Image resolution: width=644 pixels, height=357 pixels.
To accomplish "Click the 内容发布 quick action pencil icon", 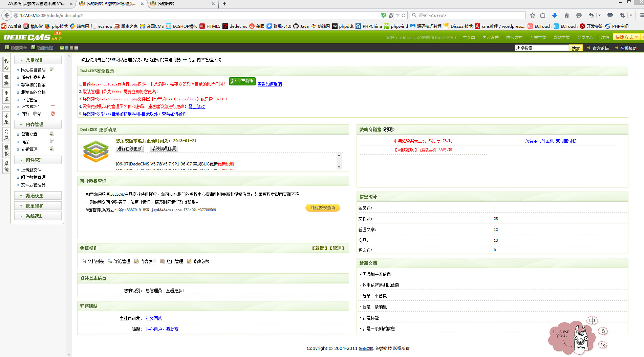I will click(x=136, y=261).
